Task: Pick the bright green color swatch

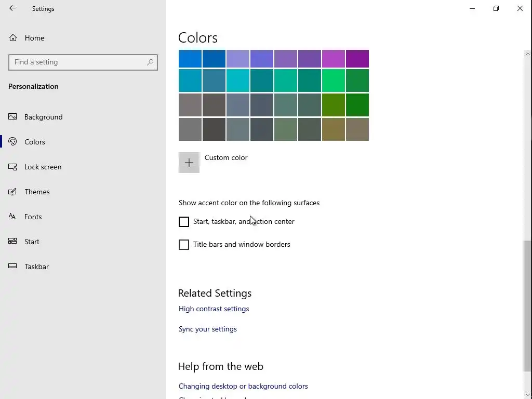Action: [334, 81]
